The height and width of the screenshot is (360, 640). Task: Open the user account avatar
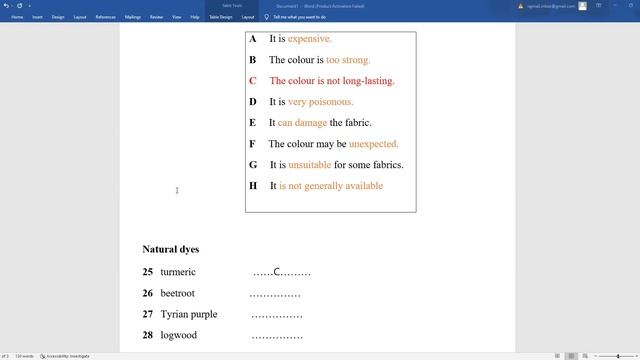pyautogui.click(x=582, y=6)
